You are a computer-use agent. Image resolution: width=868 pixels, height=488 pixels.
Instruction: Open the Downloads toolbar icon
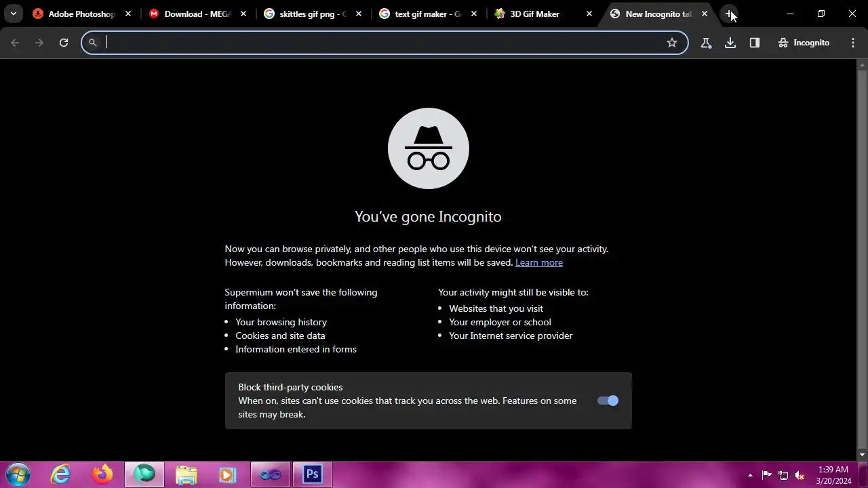(x=730, y=43)
